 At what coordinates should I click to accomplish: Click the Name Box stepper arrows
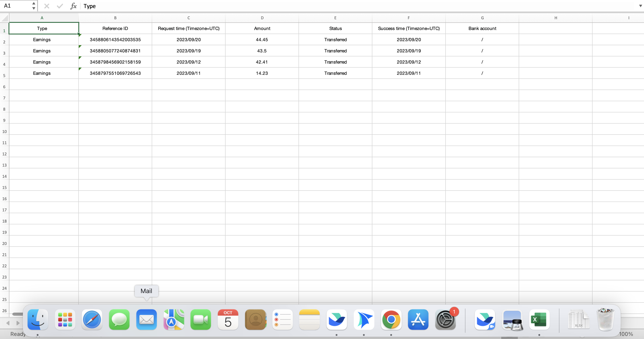pos(34,6)
